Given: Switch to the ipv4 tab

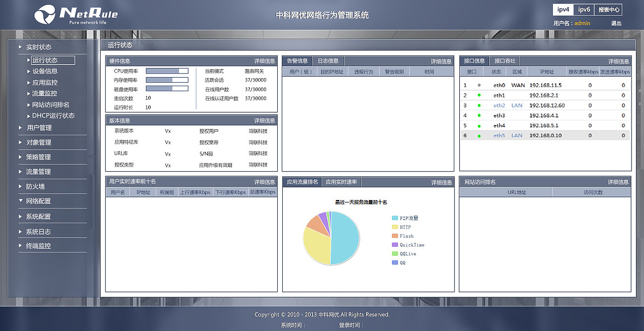Looking at the screenshot, I should pyautogui.click(x=563, y=10).
